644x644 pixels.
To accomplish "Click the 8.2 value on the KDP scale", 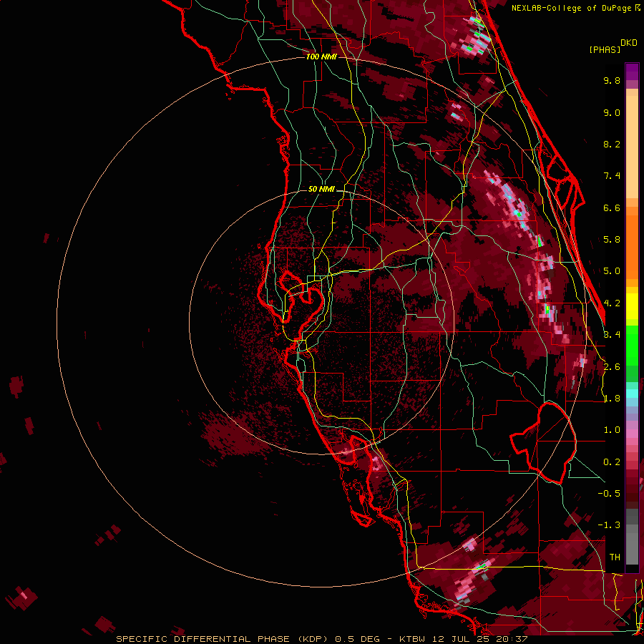I will (x=612, y=144).
